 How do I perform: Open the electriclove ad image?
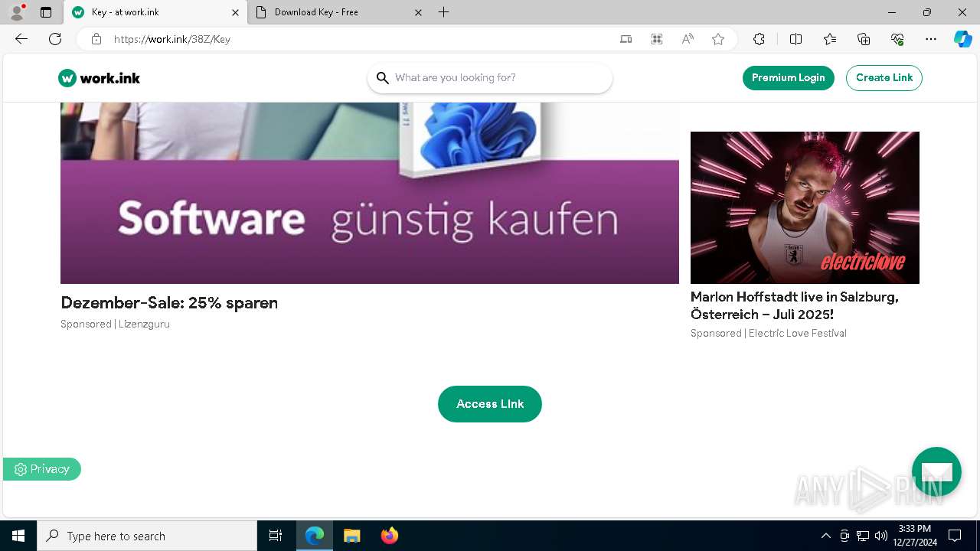tap(805, 207)
